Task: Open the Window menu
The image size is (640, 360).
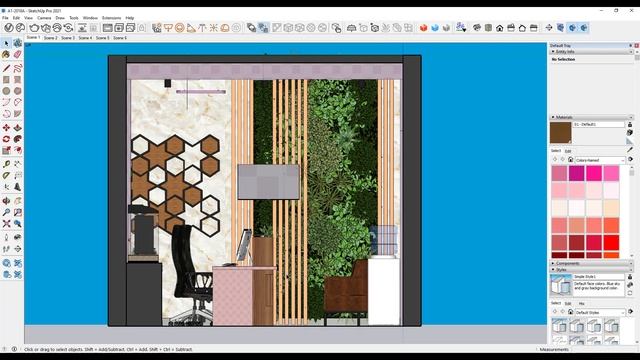Action: pos(90,18)
